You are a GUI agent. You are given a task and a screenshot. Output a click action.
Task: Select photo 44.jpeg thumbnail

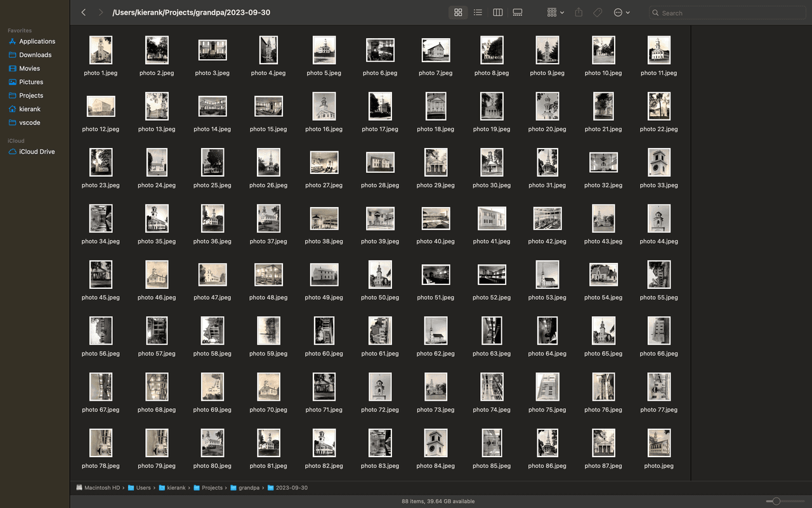[x=658, y=218]
